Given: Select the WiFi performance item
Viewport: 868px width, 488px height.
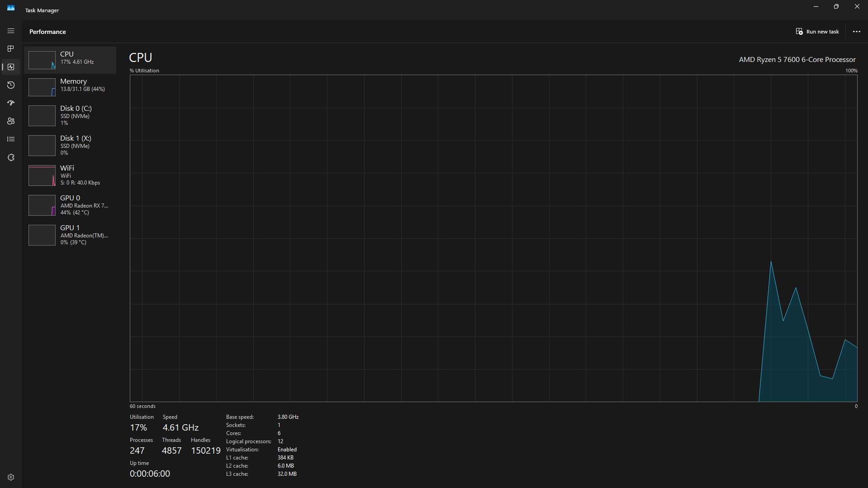Looking at the screenshot, I should tap(70, 175).
